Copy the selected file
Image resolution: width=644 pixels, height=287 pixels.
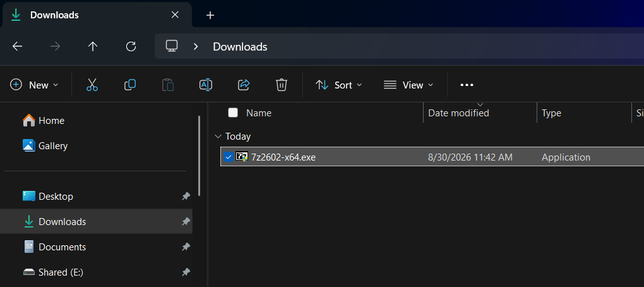pyautogui.click(x=130, y=85)
